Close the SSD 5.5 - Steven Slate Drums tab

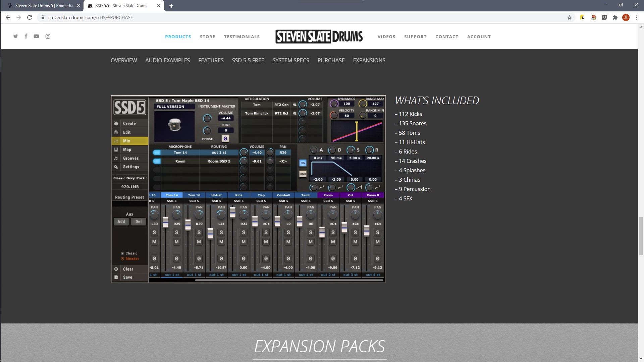pyautogui.click(x=159, y=6)
